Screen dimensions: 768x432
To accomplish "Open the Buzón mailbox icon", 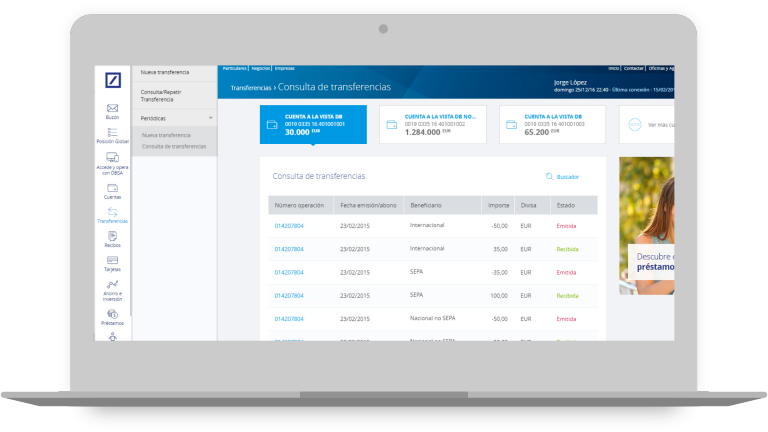I will [x=113, y=108].
